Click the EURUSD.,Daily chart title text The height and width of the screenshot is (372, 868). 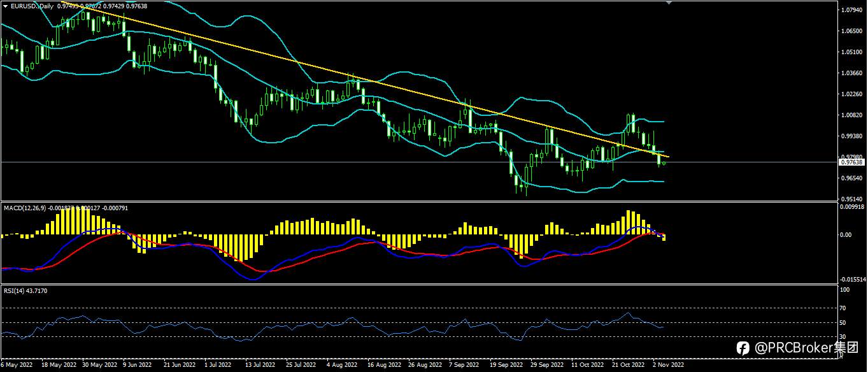32,6
